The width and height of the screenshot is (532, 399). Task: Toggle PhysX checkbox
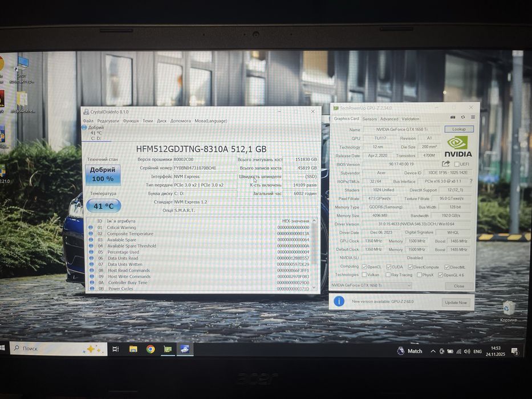[x=419, y=275]
